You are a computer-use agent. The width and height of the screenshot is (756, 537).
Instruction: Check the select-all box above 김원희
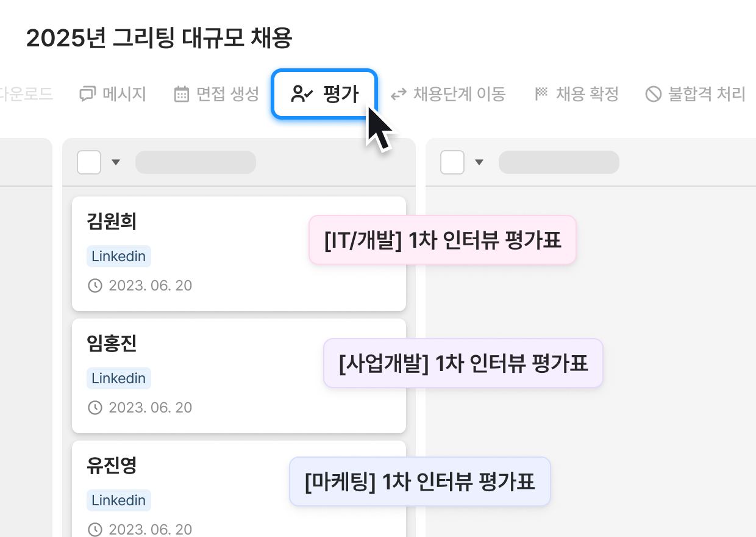click(x=89, y=162)
